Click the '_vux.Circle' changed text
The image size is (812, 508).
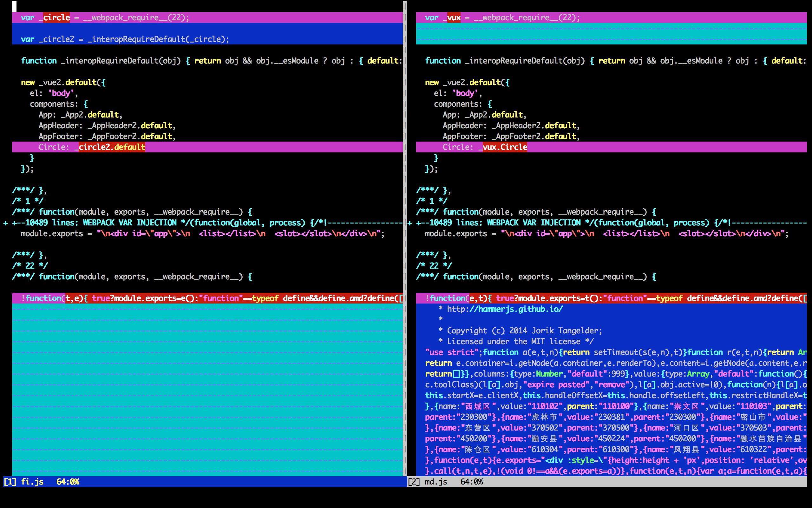(x=503, y=147)
